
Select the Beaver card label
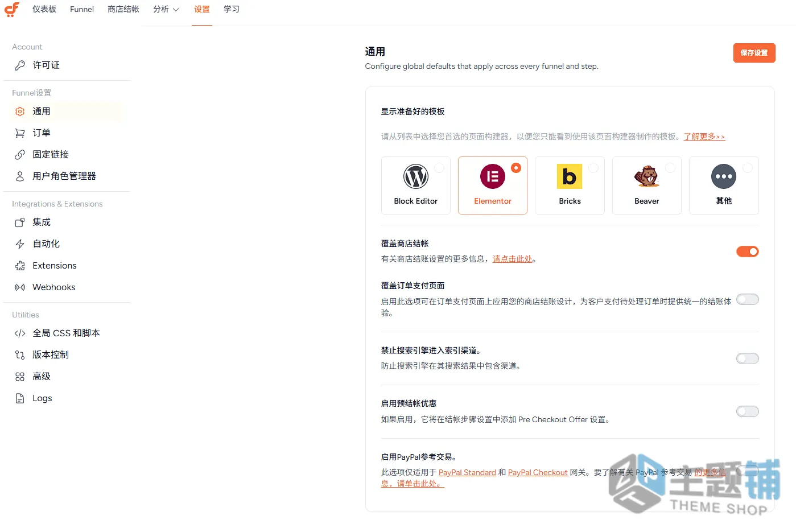tap(647, 201)
